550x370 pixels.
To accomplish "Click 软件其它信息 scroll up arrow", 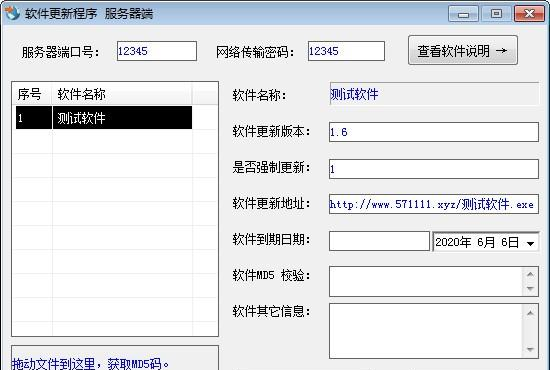I will (x=530, y=313).
